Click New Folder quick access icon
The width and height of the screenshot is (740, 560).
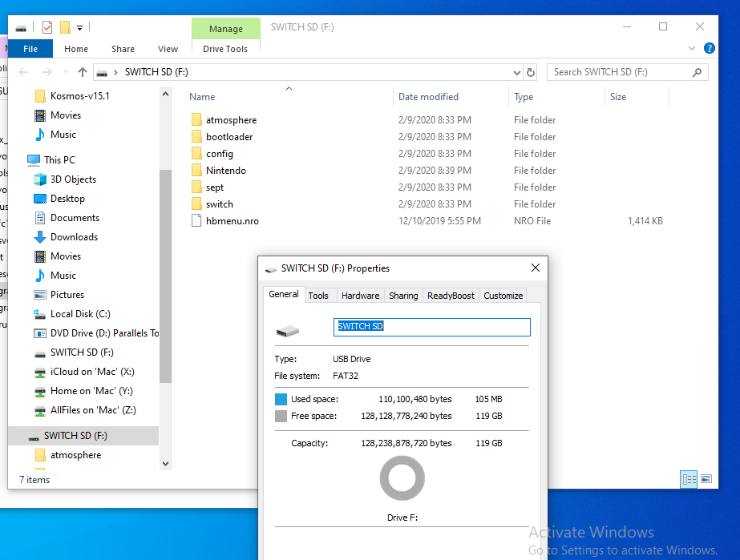65,27
